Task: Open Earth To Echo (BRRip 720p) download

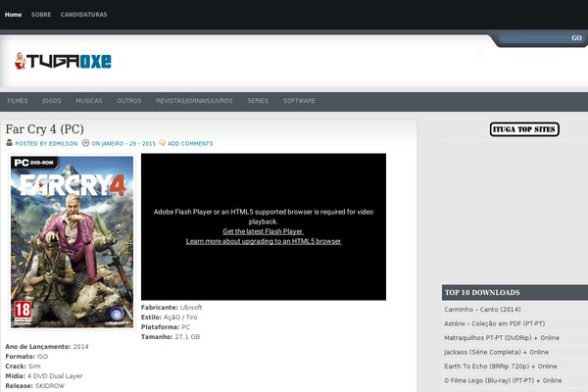Action: [500, 367]
